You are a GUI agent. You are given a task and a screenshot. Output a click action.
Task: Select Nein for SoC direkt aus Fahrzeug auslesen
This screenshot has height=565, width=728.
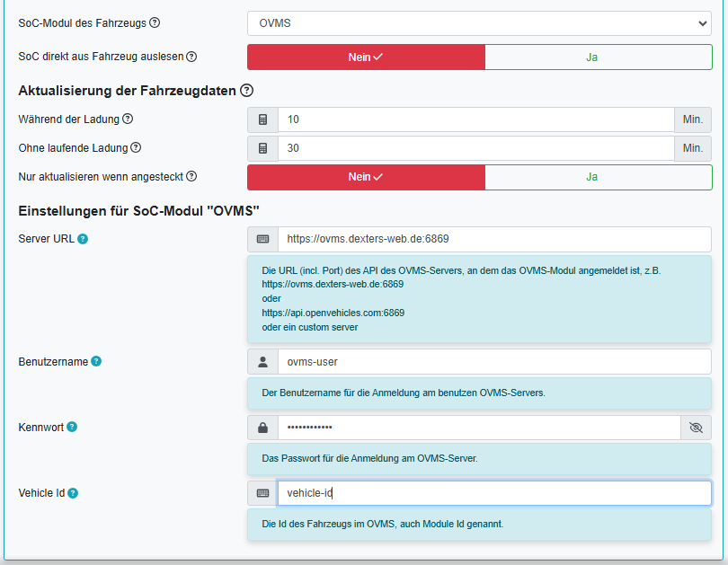pyautogui.click(x=366, y=57)
